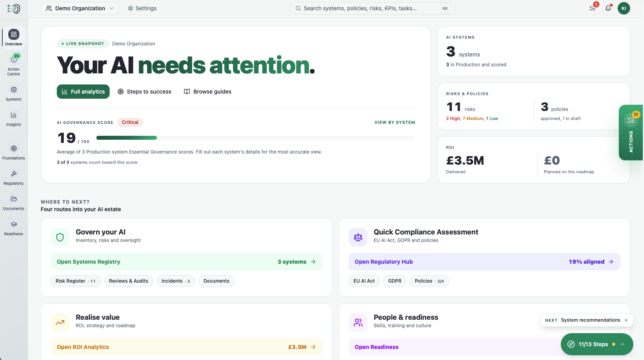Click the Realise value trend icon
Screen dimensions: 644x360
tap(60, 322)
